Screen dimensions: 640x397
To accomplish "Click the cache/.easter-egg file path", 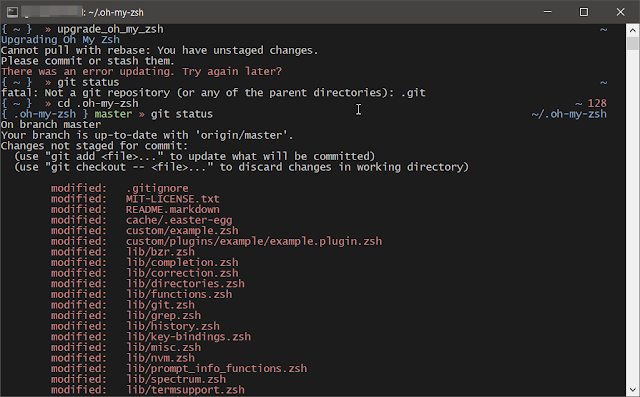I will click(179, 220).
